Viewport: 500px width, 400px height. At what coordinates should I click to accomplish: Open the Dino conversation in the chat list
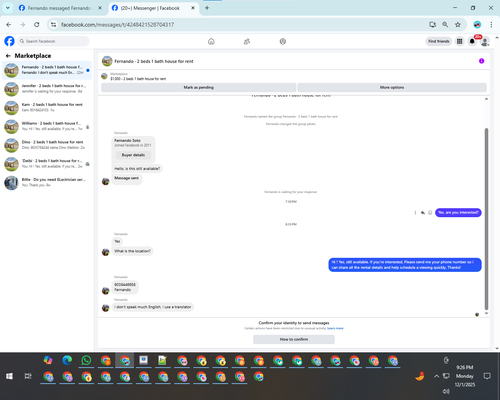[47, 145]
